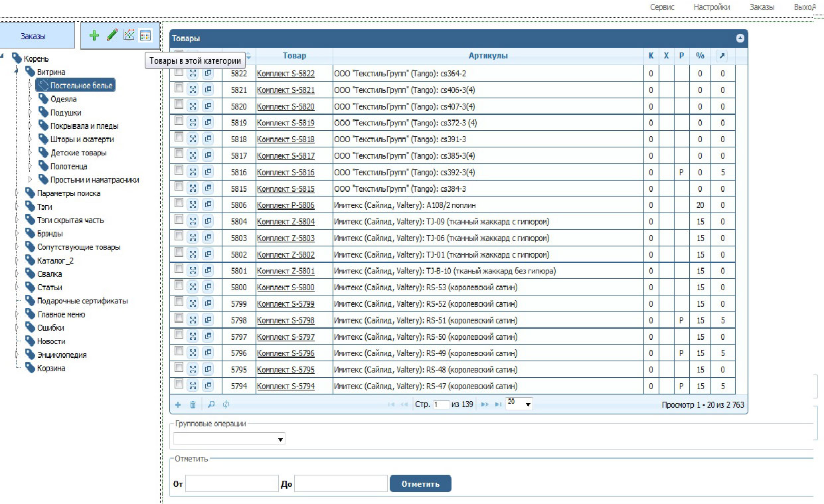This screenshot has height=504, width=824.
Task: Tick the checkbox for product 5815
Action: click(x=179, y=186)
